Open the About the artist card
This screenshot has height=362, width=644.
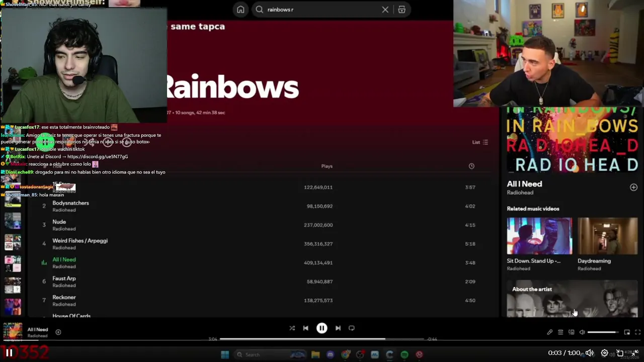pyautogui.click(x=572, y=299)
